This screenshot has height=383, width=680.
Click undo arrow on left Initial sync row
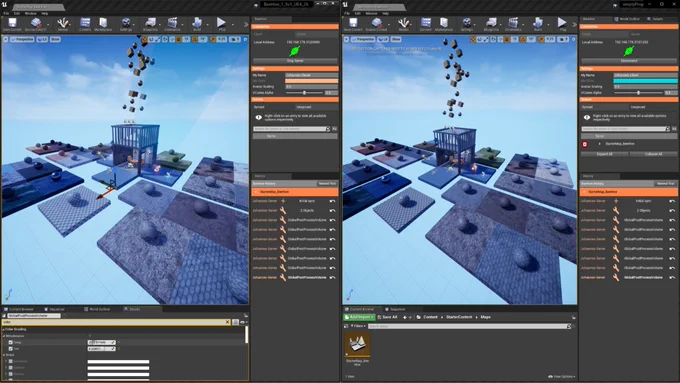pos(332,201)
